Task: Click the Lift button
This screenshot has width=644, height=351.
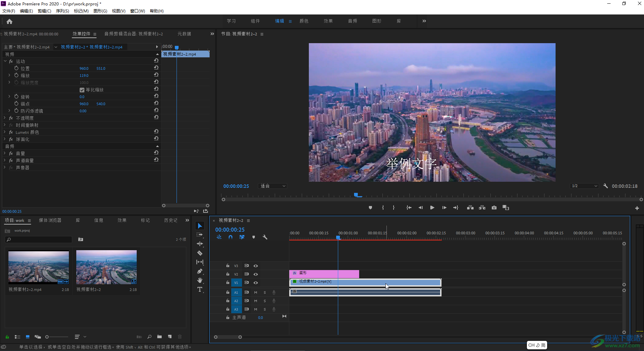Action: [470, 208]
